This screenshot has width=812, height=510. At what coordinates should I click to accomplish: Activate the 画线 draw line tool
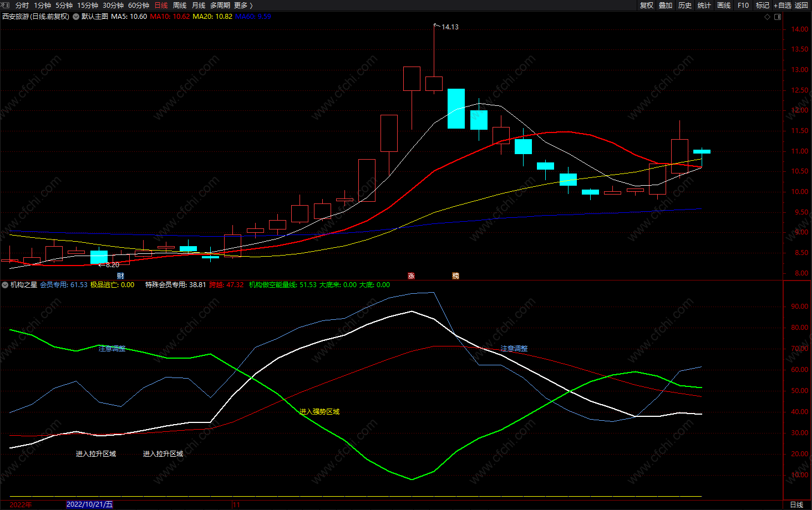(724, 5)
